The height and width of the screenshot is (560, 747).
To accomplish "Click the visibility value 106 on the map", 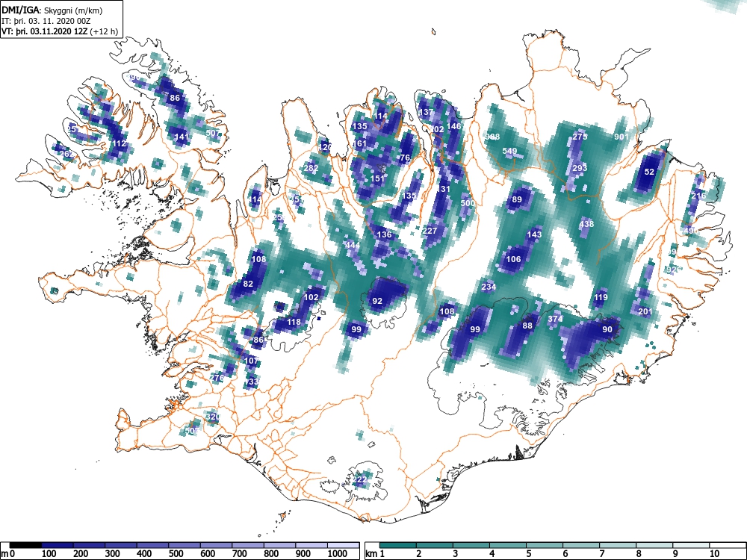I will point(514,259).
